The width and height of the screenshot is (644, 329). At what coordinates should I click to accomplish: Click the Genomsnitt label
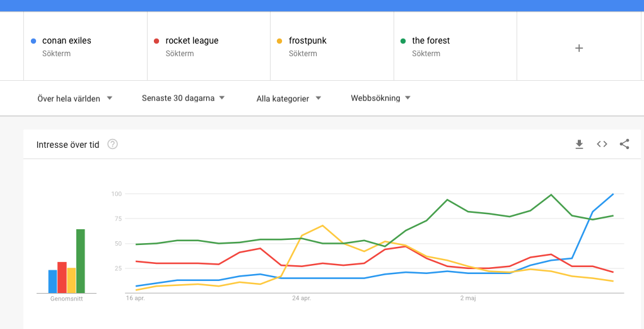coord(66,299)
